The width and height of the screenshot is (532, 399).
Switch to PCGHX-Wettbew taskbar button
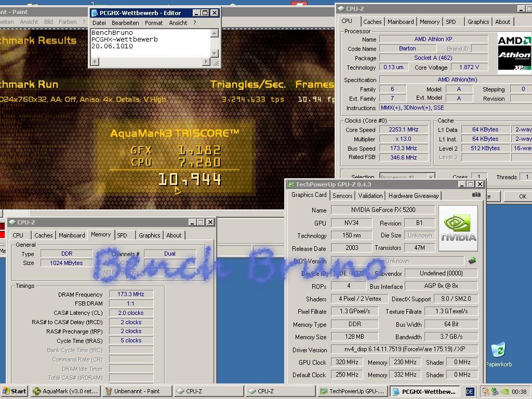tap(424, 392)
